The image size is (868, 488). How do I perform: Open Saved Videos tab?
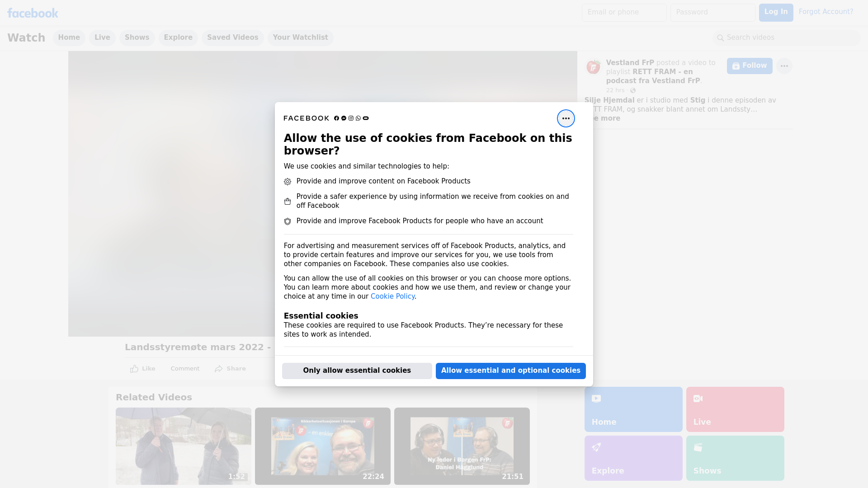coord(233,38)
